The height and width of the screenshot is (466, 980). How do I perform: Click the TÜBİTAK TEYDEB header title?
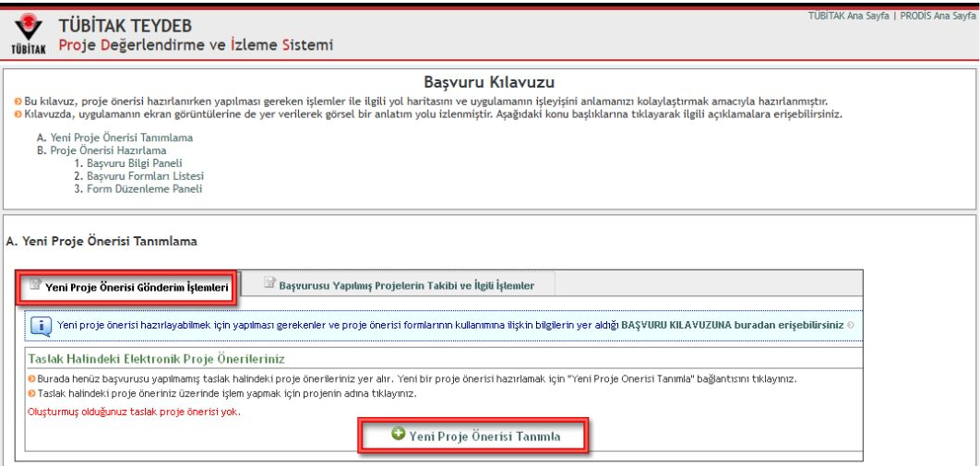[x=125, y=26]
